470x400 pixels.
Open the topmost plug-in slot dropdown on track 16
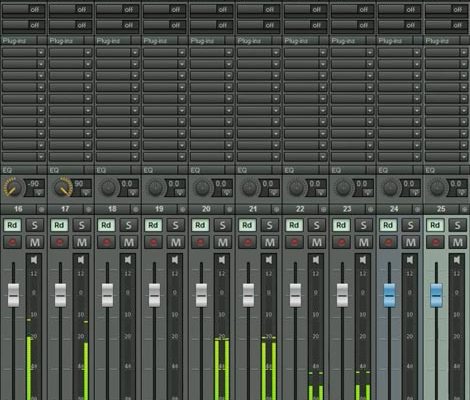41,52
